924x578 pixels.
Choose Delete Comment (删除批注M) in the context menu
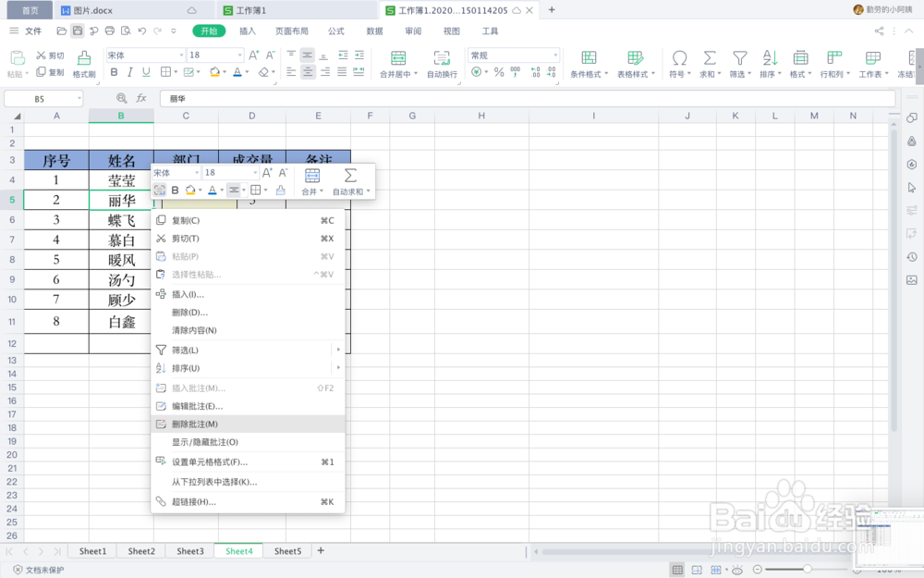point(248,424)
